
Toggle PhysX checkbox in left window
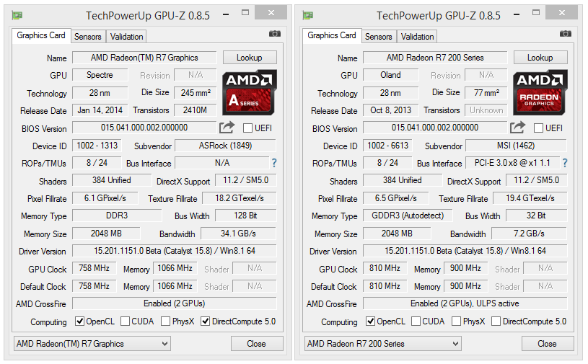(x=165, y=321)
